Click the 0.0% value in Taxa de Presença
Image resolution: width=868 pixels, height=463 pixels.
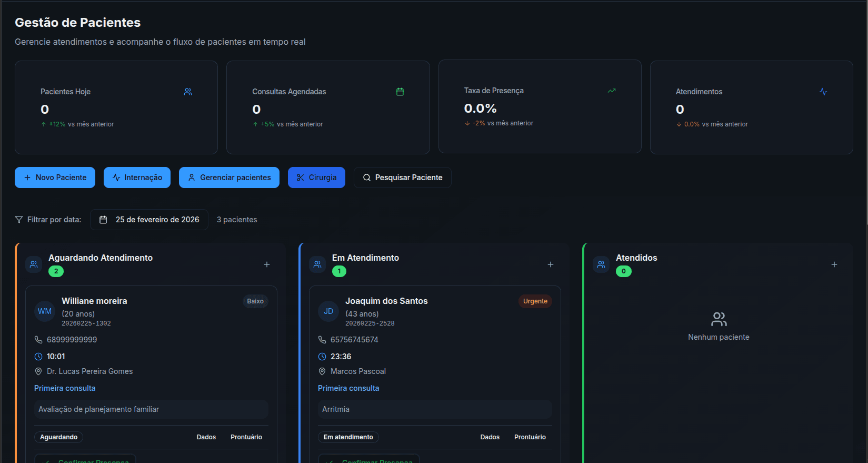(x=480, y=109)
